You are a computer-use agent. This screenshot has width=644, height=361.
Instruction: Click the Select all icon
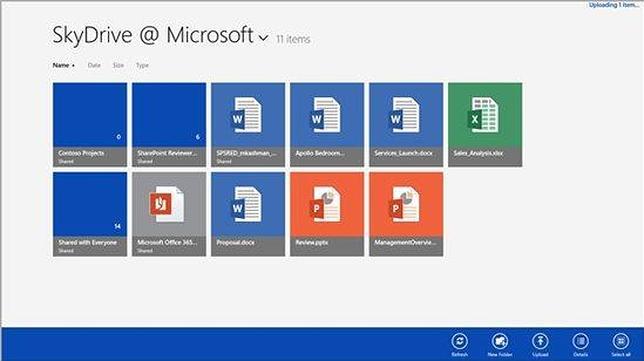[x=621, y=341]
